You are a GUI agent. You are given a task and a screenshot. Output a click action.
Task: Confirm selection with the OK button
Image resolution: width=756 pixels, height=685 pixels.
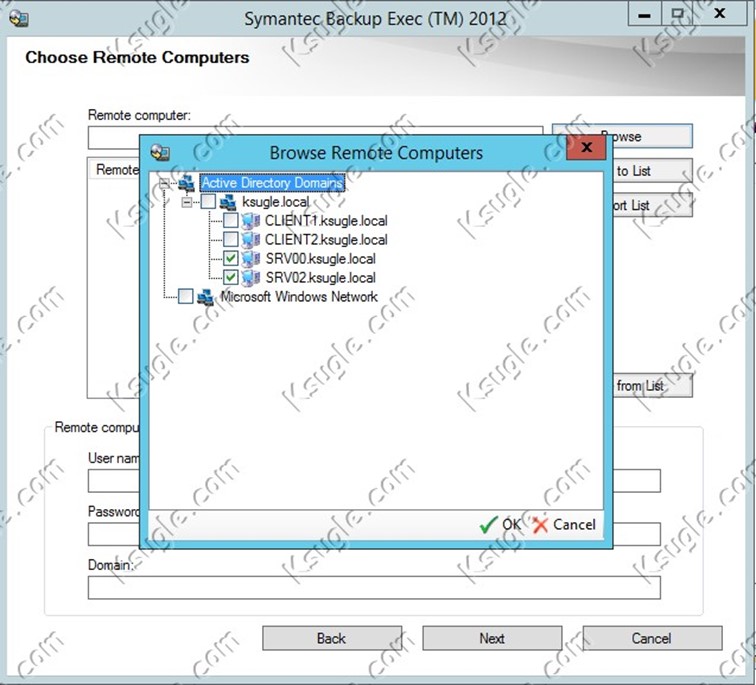(501, 524)
